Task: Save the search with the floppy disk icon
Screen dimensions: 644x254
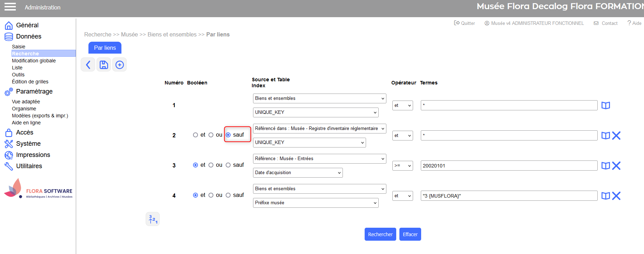Action: pyautogui.click(x=104, y=65)
